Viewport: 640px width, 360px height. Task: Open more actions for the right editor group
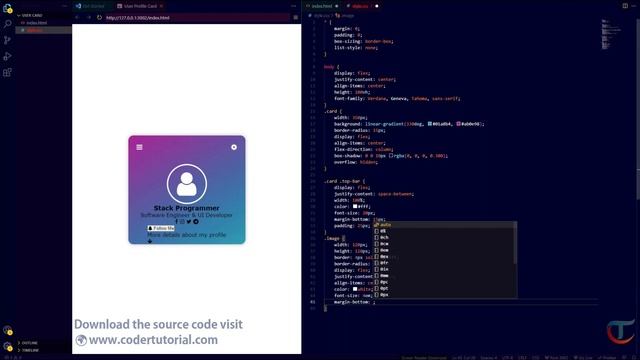coord(633,6)
